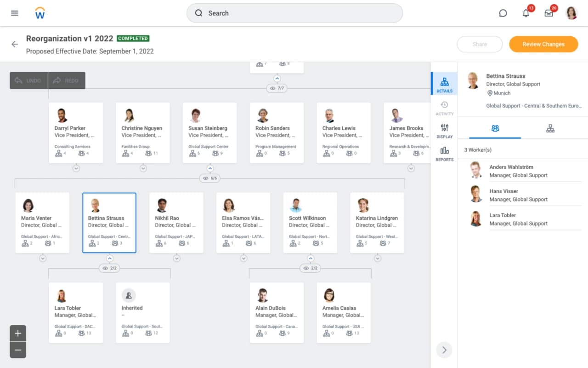The width and height of the screenshot is (588, 368).
Task: Click the Reorganization v1 2022 title
Action: coord(69,39)
